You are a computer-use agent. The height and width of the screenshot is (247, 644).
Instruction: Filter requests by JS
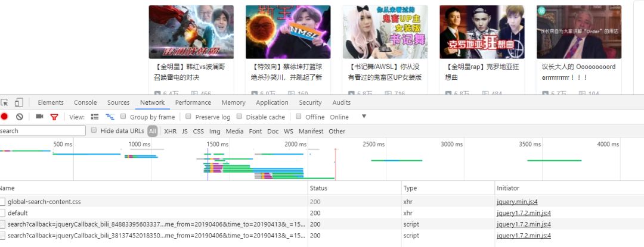pyautogui.click(x=185, y=131)
